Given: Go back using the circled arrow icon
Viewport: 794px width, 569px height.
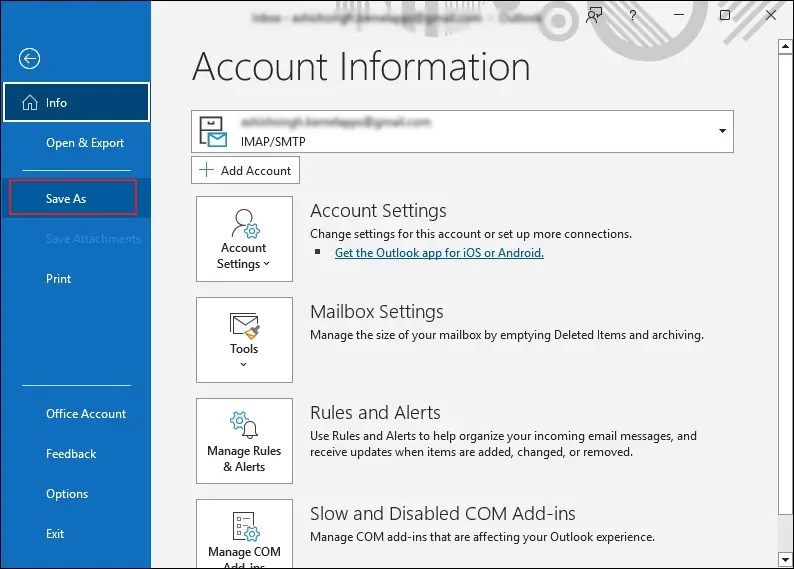Looking at the screenshot, I should point(29,59).
